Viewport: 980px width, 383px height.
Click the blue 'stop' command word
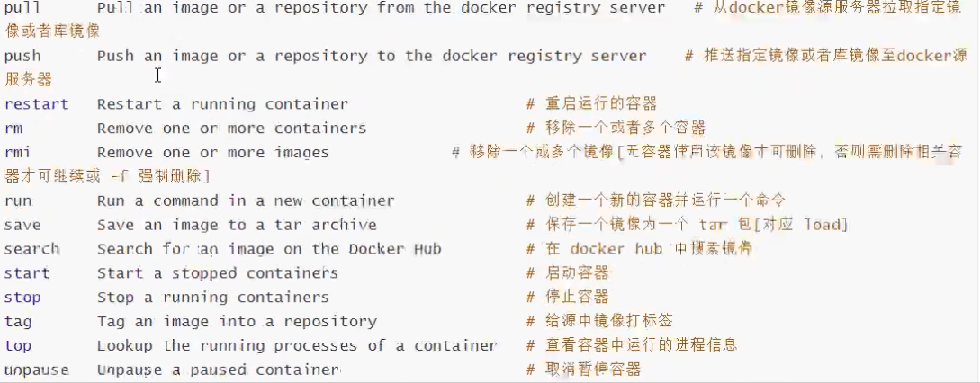(x=22, y=298)
